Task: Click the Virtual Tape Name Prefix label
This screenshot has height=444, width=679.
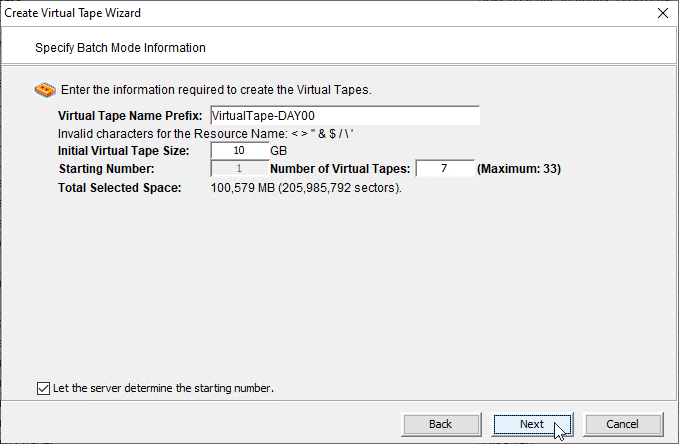Action: (130, 116)
